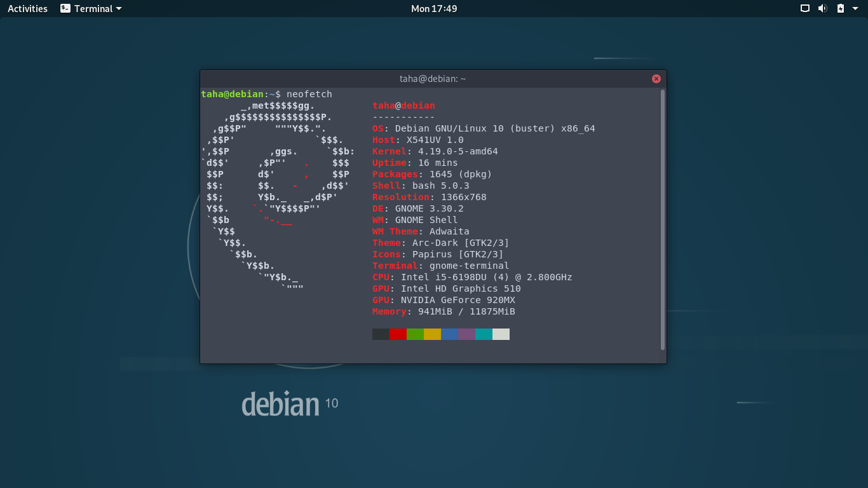
Task: Click the light gray color block
Action: 501,334
